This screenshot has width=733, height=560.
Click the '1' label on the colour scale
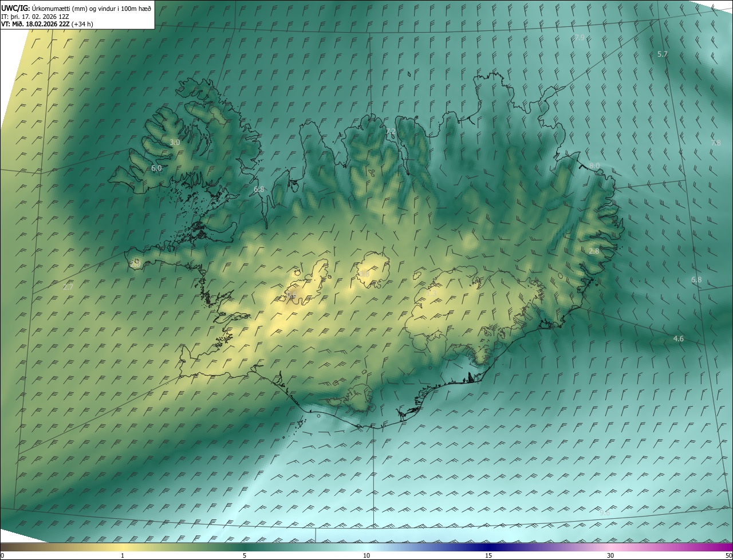pyautogui.click(x=123, y=555)
